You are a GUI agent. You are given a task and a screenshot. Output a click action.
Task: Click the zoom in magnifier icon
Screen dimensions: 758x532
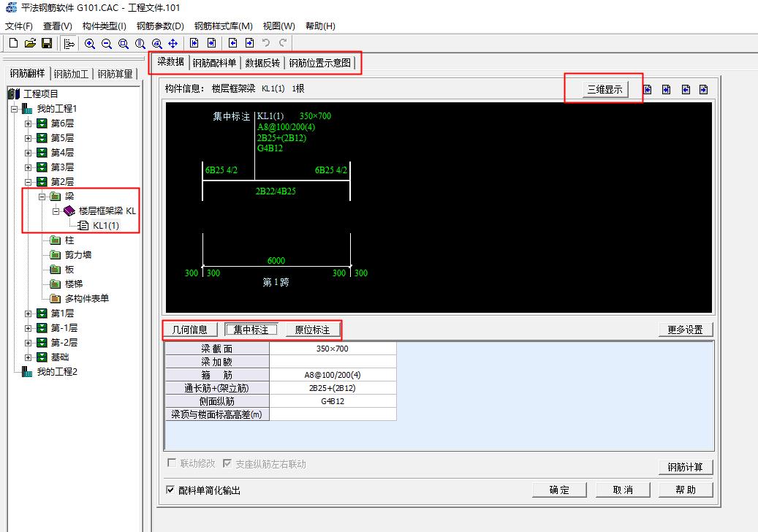pyautogui.click(x=90, y=44)
